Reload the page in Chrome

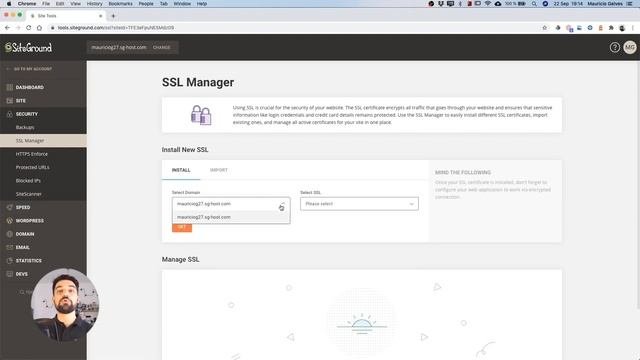point(29,28)
